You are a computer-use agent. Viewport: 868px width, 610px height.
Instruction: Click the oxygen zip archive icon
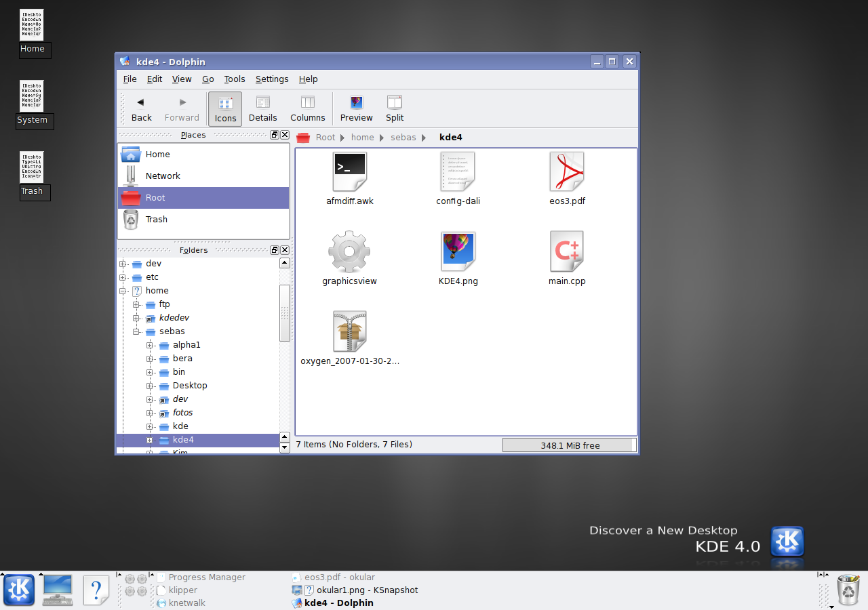click(350, 331)
